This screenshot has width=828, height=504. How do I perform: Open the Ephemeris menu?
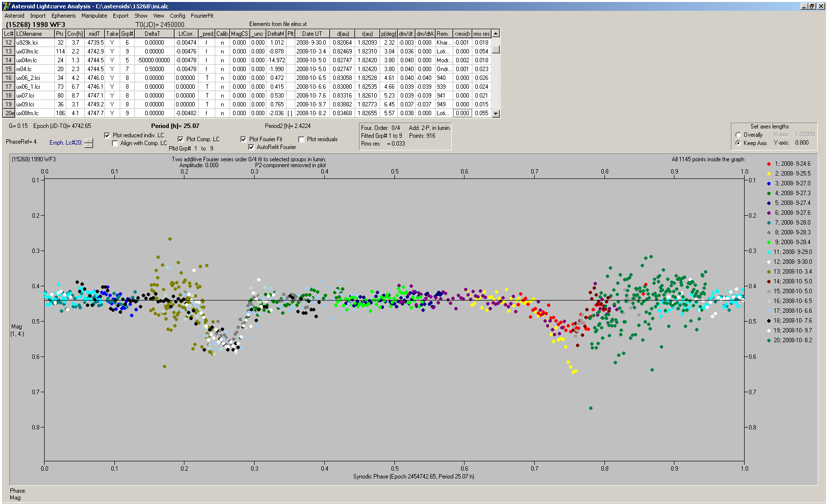point(64,16)
